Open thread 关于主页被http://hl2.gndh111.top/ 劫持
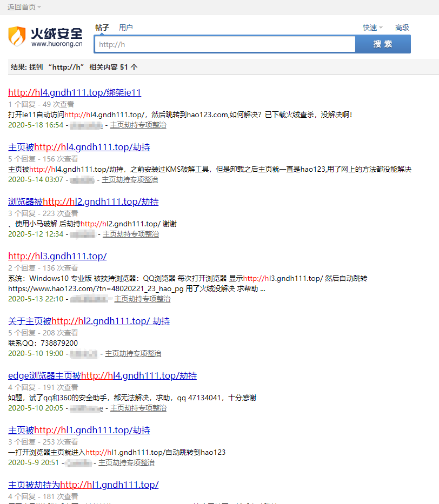The height and width of the screenshot is (504, 439). [x=89, y=321]
